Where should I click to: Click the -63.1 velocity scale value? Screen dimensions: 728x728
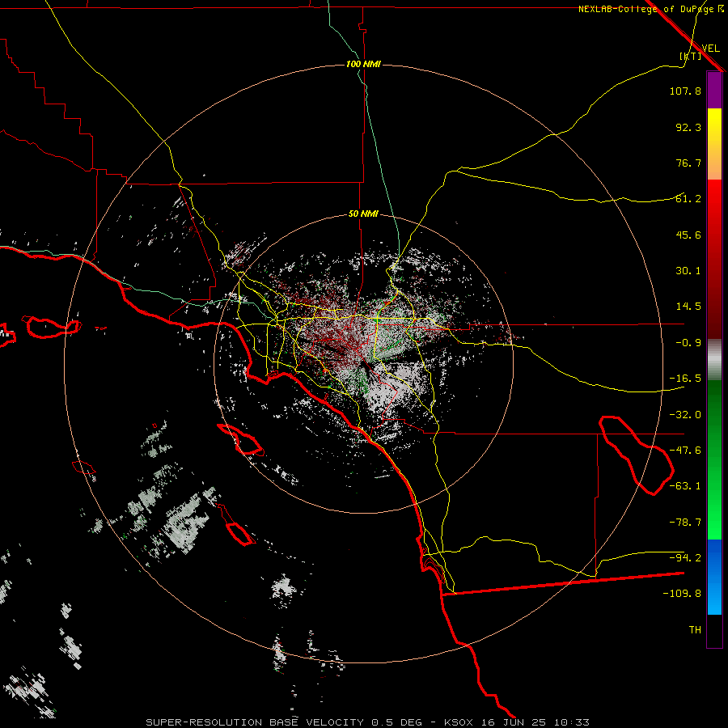pyautogui.click(x=685, y=486)
